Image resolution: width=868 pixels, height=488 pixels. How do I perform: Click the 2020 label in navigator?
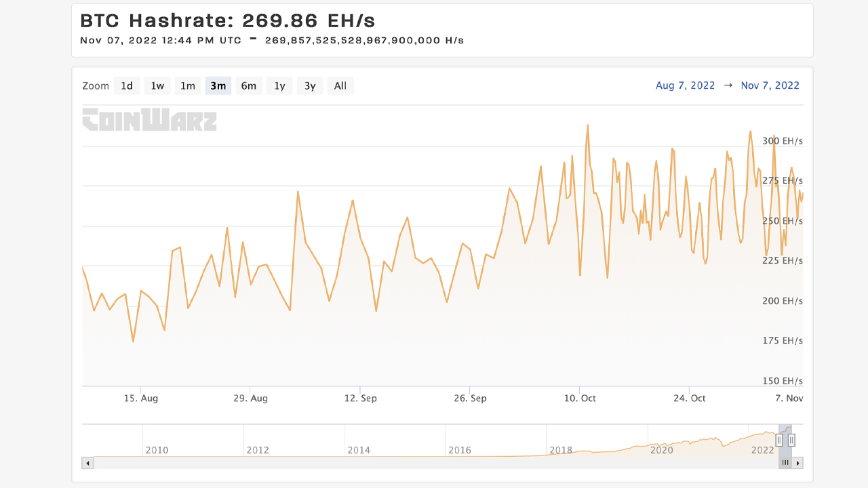point(662,450)
